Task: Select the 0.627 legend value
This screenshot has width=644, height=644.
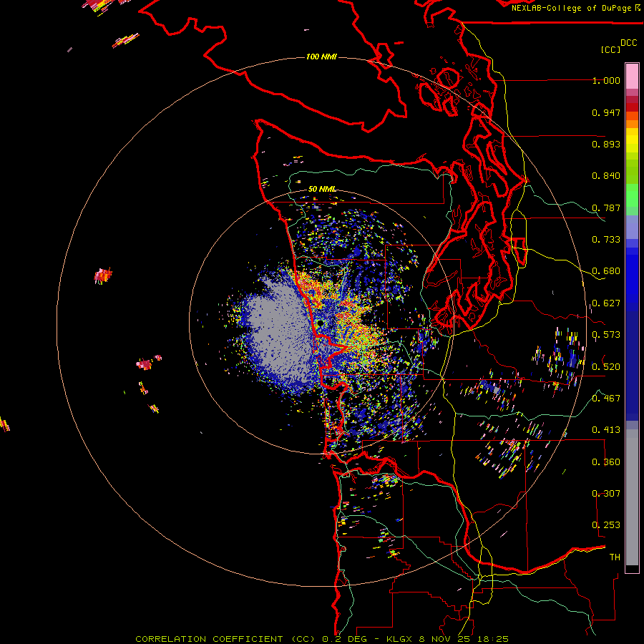Action: [606, 303]
